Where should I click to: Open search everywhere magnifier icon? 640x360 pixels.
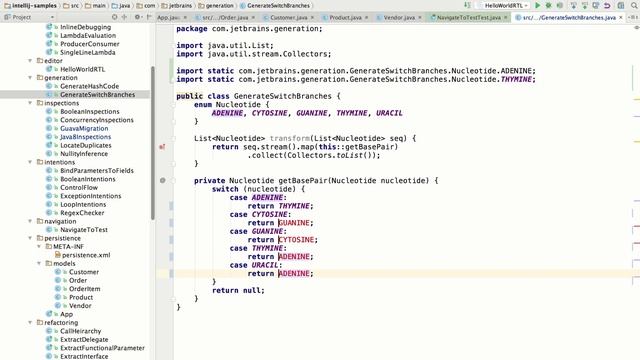634,5
